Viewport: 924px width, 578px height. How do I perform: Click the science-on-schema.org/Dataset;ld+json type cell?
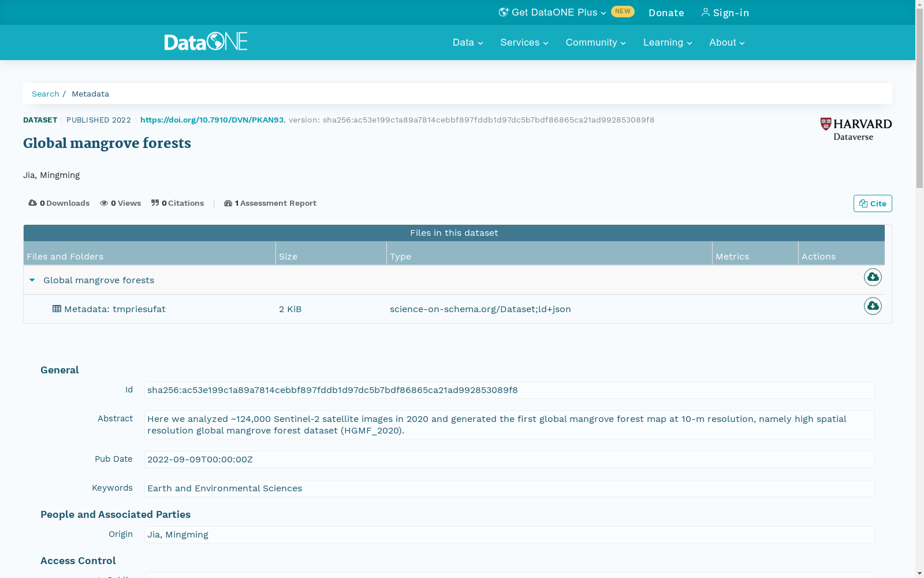tap(480, 309)
